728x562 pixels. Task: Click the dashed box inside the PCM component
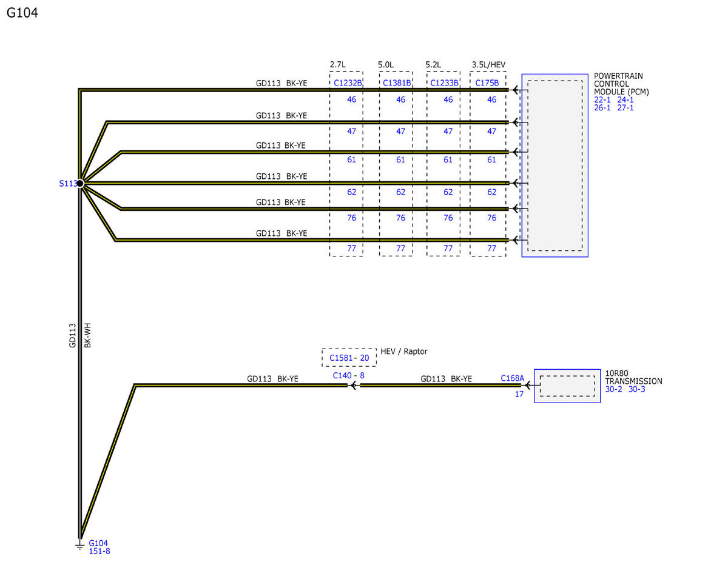click(554, 166)
